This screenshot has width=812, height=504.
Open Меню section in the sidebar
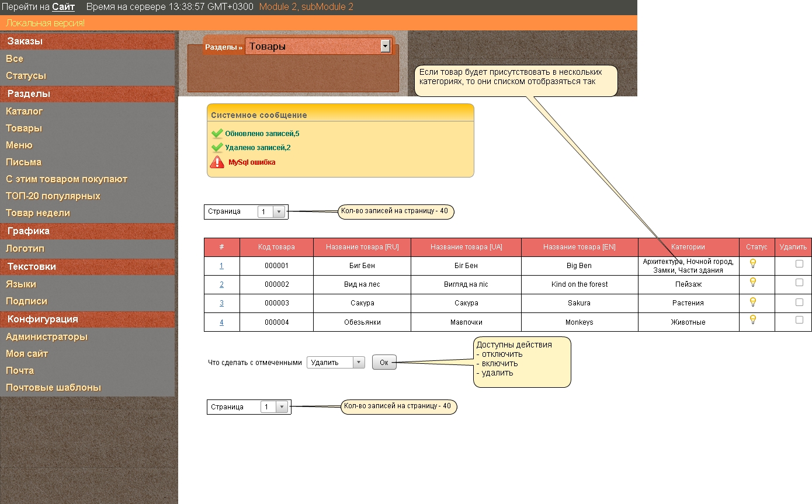tap(19, 145)
